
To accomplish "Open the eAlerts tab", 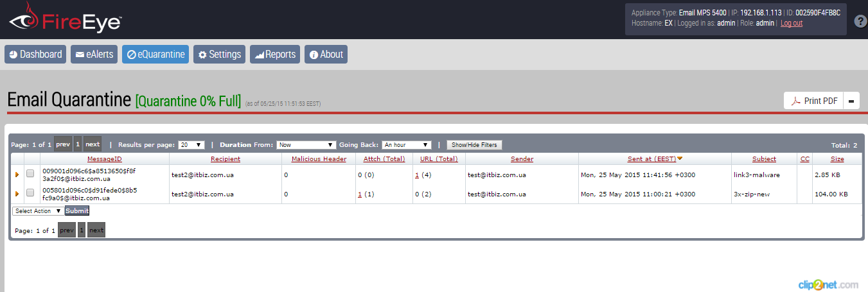I will coord(94,55).
